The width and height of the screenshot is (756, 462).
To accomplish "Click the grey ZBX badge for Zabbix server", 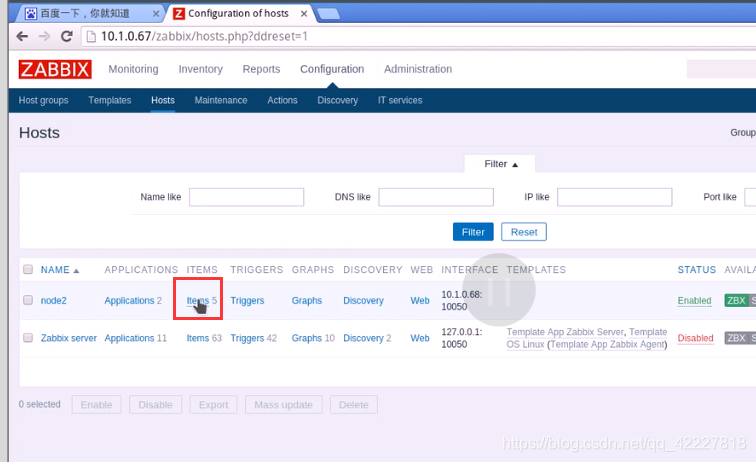I will pyautogui.click(x=736, y=338).
